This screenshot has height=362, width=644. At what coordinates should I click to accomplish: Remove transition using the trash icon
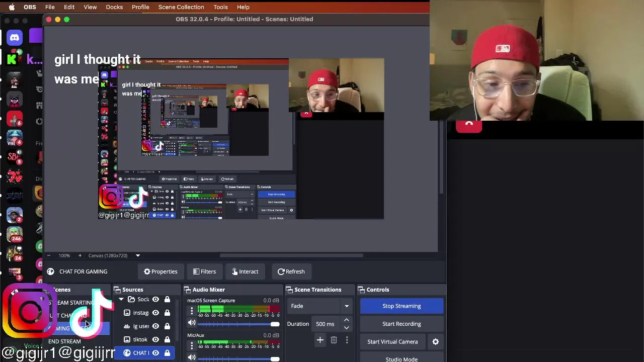(334, 340)
